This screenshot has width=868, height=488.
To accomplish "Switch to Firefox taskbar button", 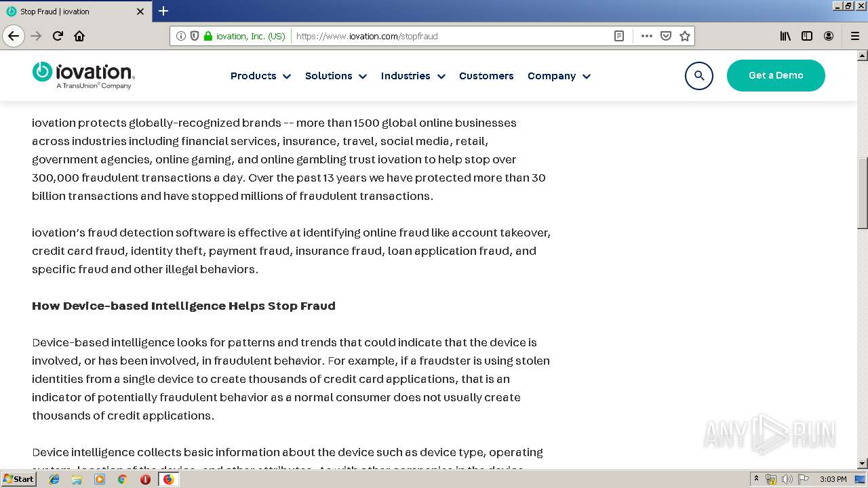I will [x=168, y=479].
